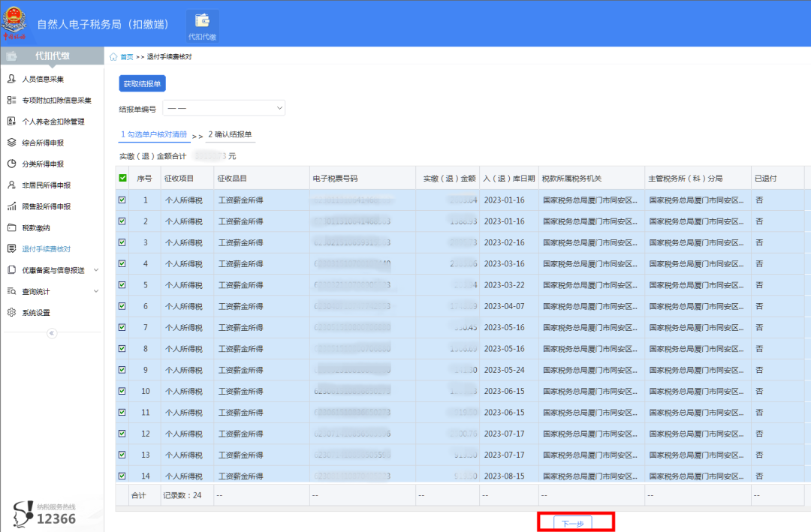The image size is (811, 532).
Task: Click the 优惠备案与信息报送 copy icon
Action: [11, 270]
